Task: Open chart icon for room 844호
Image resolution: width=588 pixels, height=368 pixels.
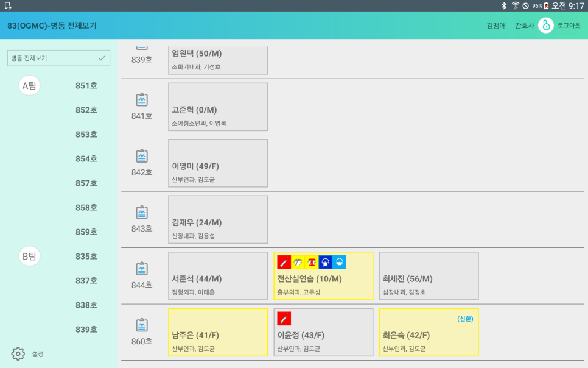Action: 142,269
